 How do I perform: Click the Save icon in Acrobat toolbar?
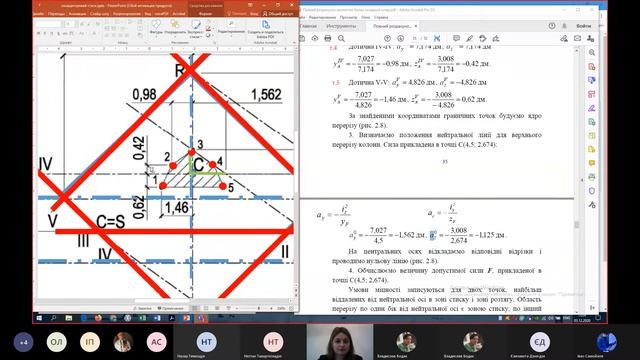click(302, 38)
